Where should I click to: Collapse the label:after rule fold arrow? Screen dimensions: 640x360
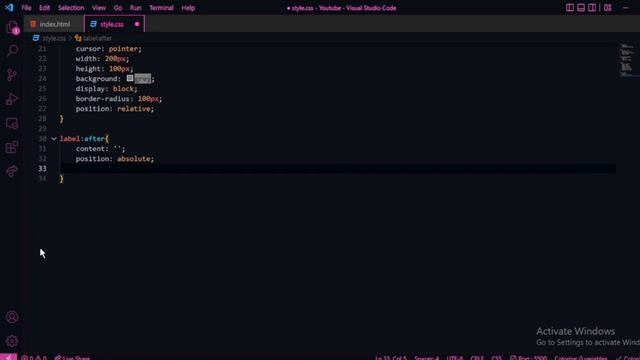tap(54, 139)
